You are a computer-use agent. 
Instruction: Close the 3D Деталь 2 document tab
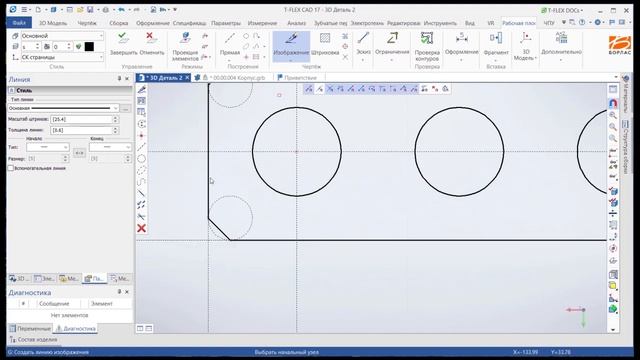(187, 78)
